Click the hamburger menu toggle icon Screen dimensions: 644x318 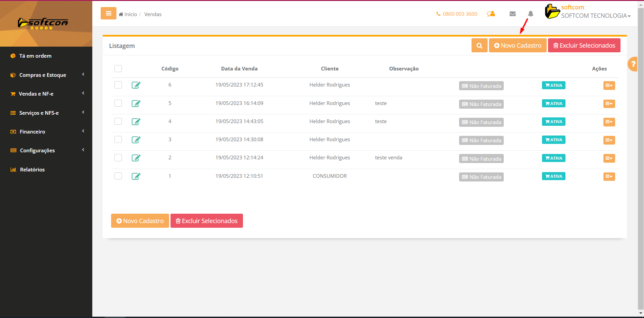coord(108,13)
